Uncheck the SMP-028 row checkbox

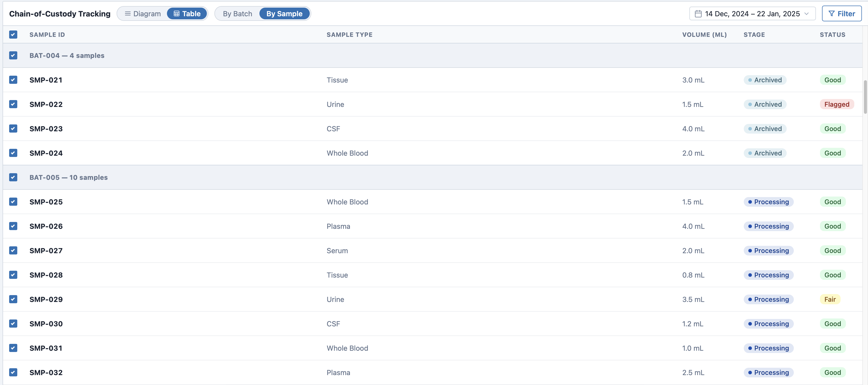click(13, 275)
